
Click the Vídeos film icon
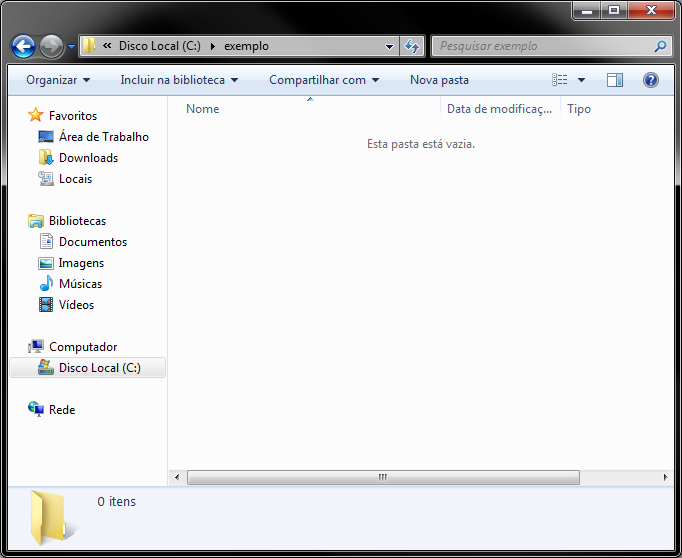(x=46, y=304)
